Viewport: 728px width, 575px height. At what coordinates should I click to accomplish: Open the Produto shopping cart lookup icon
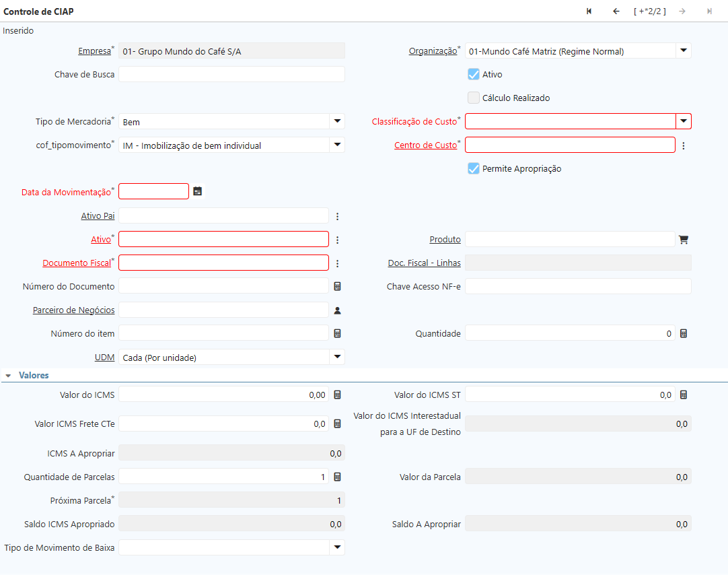(684, 240)
